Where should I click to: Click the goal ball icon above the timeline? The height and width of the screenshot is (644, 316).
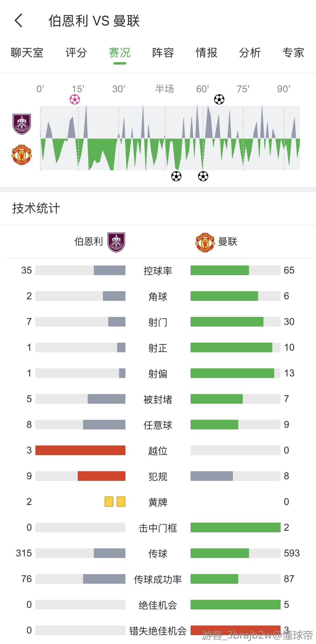pyautogui.click(x=219, y=99)
